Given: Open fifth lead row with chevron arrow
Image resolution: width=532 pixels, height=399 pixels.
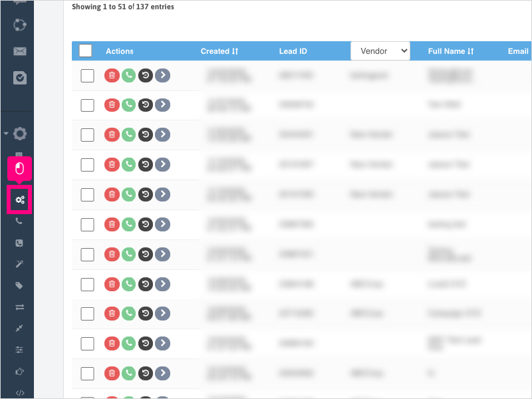Looking at the screenshot, I should [162, 194].
